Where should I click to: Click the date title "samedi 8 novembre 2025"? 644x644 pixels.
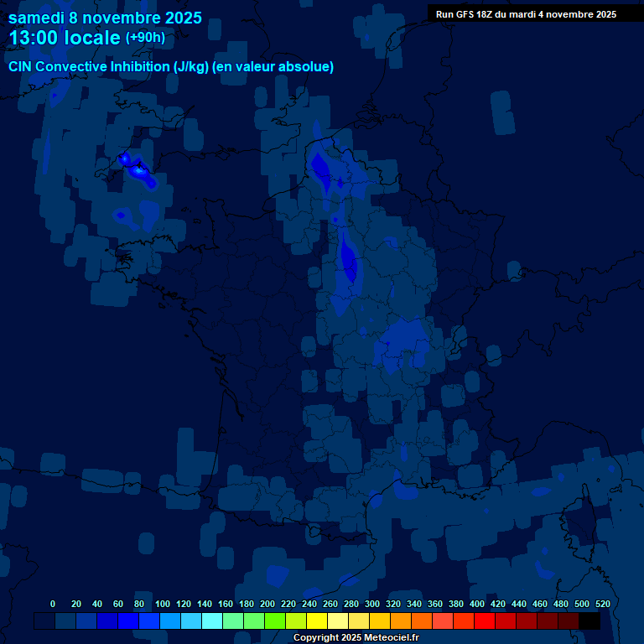click(105, 17)
